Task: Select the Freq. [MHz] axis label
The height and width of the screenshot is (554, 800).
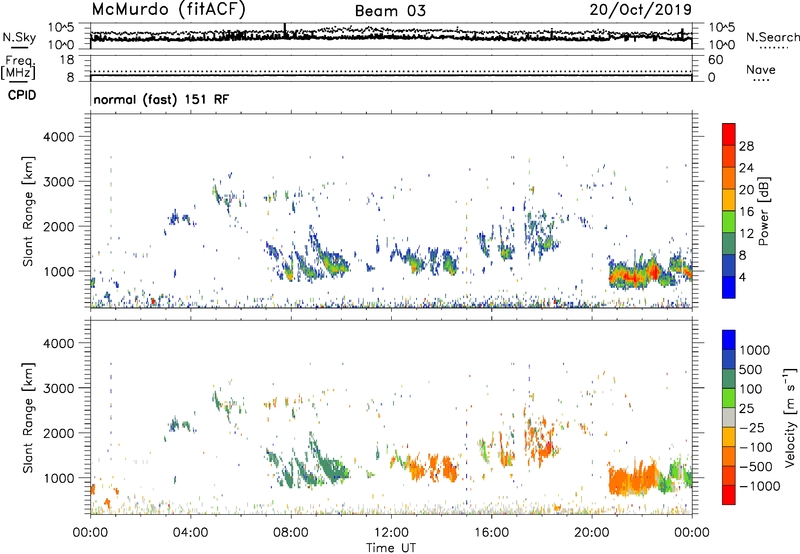Action: pyautogui.click(x=18, y=67)
